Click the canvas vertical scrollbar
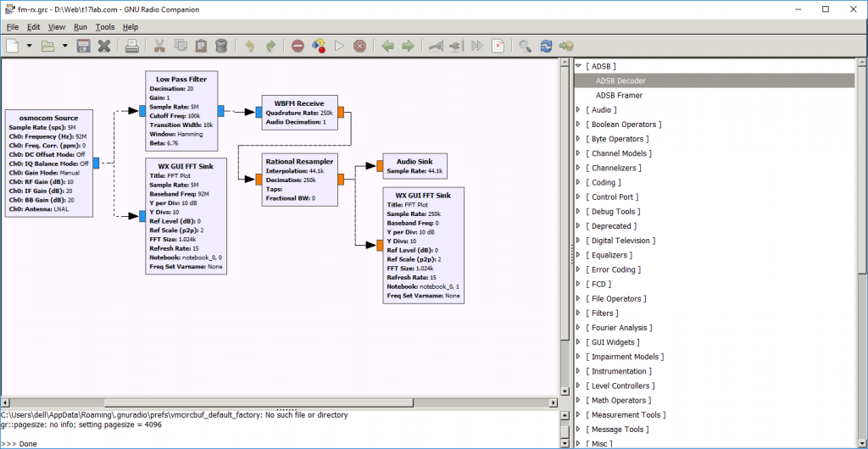This screenshot has height=449, width=868. tap(565, 212)
